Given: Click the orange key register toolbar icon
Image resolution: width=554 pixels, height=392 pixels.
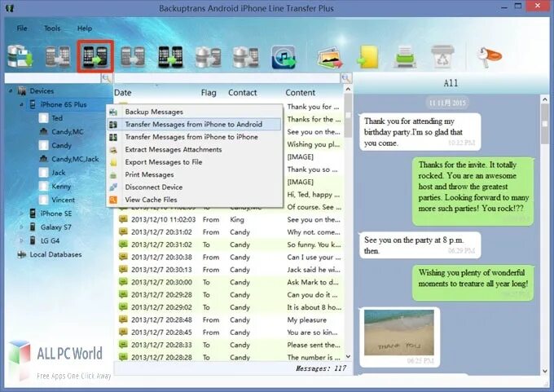Looking at the screenshot, I should [489, 56].
